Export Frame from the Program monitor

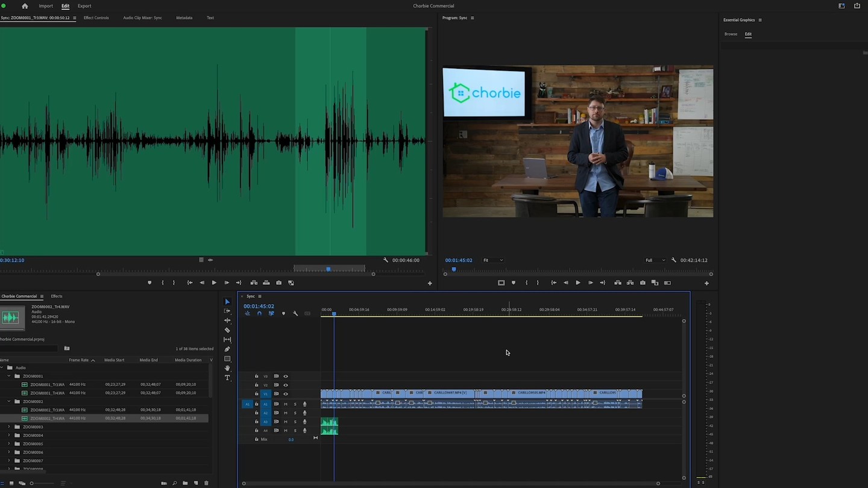pos(642,283)
